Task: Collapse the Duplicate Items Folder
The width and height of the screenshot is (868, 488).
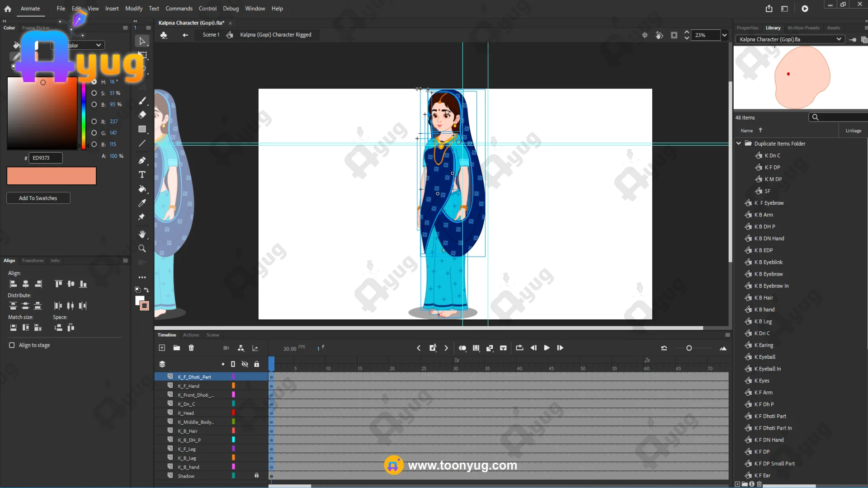Action: tap(739, 143)
